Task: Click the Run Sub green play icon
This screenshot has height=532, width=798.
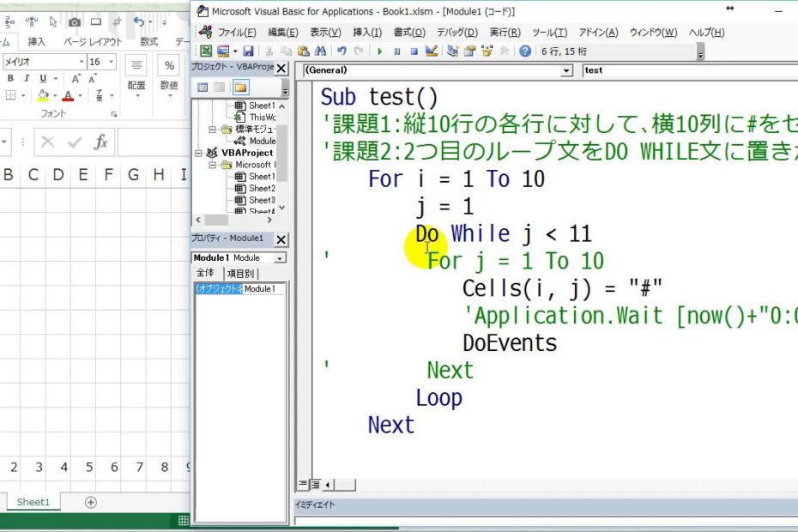Action: coord(380,51)
